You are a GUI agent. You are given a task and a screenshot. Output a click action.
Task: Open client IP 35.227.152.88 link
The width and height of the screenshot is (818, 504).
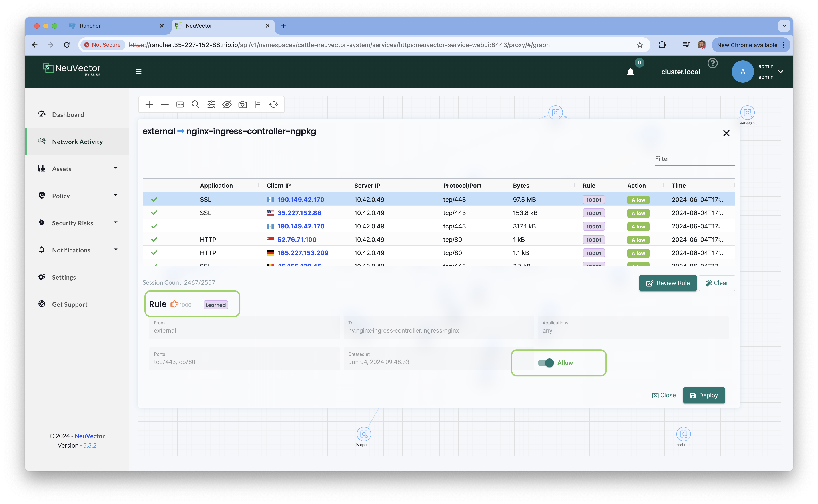[x=299, y=213]
